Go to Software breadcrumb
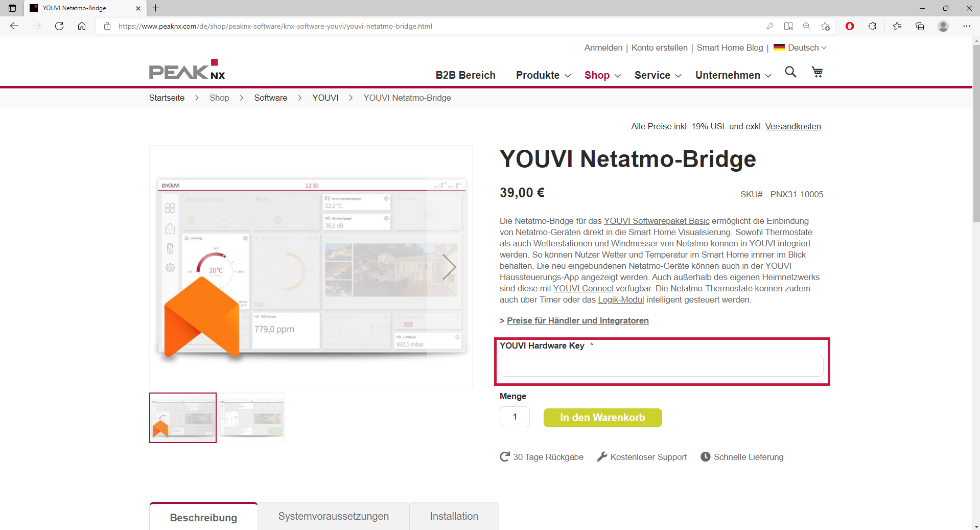 271,98
